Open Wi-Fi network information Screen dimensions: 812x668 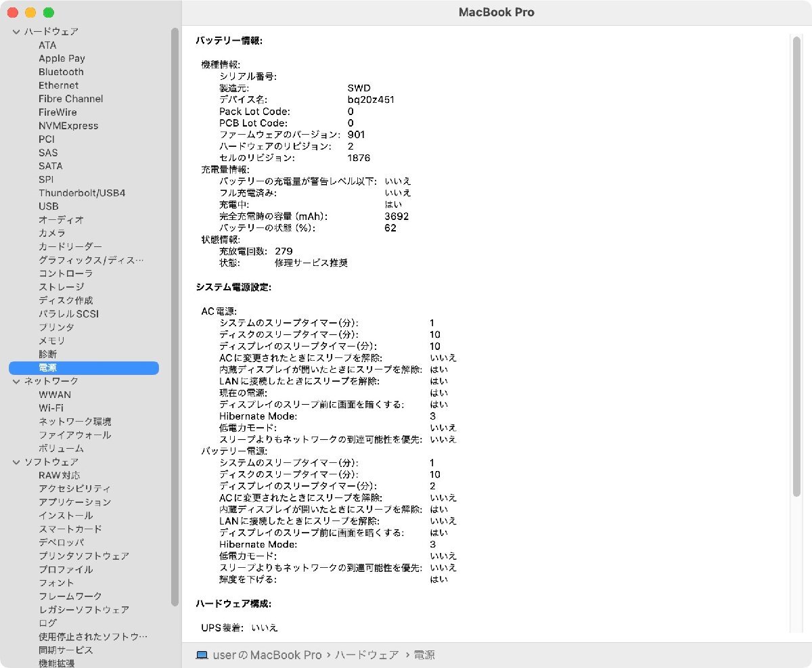(x=51, y=408)
